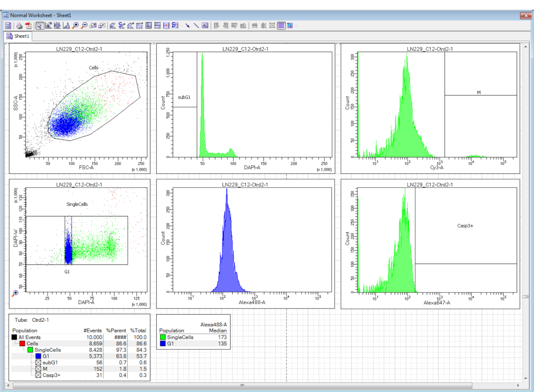This screenshot has height=392, width=534.
Task: Select the quadrant gate tool
Action: (149, 26)
